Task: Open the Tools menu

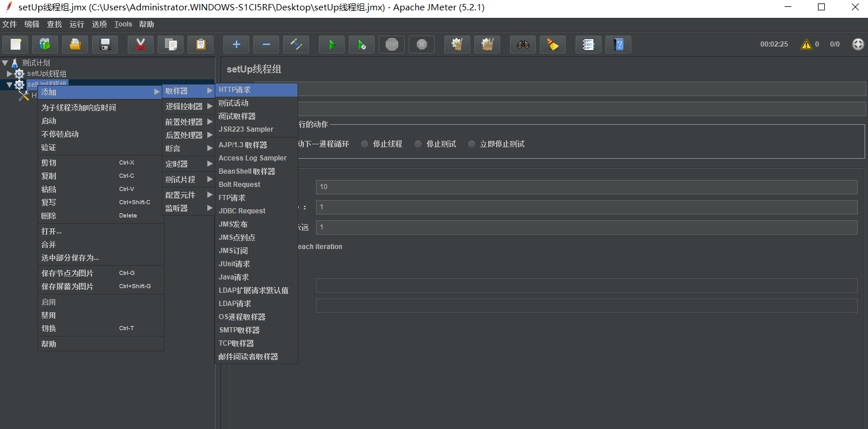Action: pyautogui.click(x=123, y=24)
